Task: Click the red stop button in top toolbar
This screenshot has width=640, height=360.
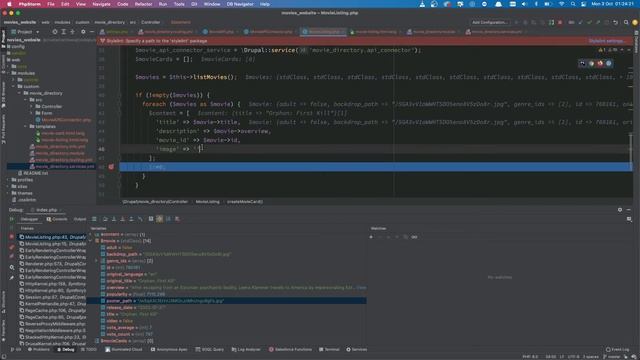Action: (x=560, y=22)
